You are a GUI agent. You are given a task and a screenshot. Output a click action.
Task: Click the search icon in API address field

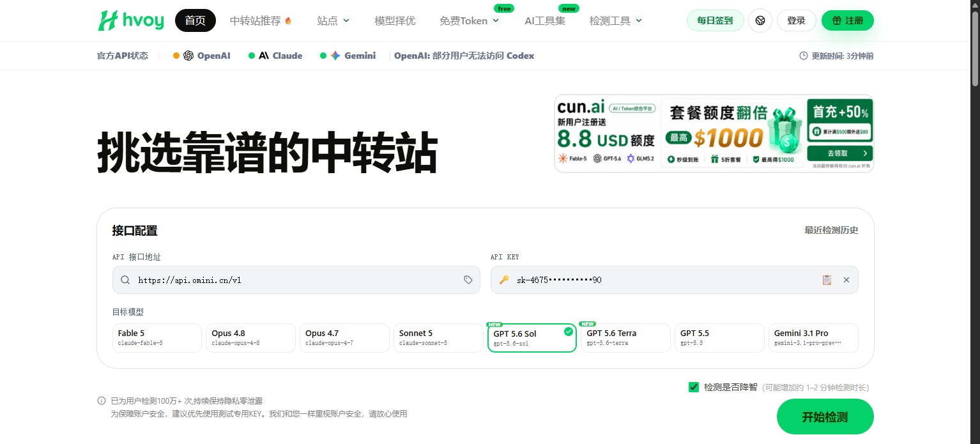[125, 280]
